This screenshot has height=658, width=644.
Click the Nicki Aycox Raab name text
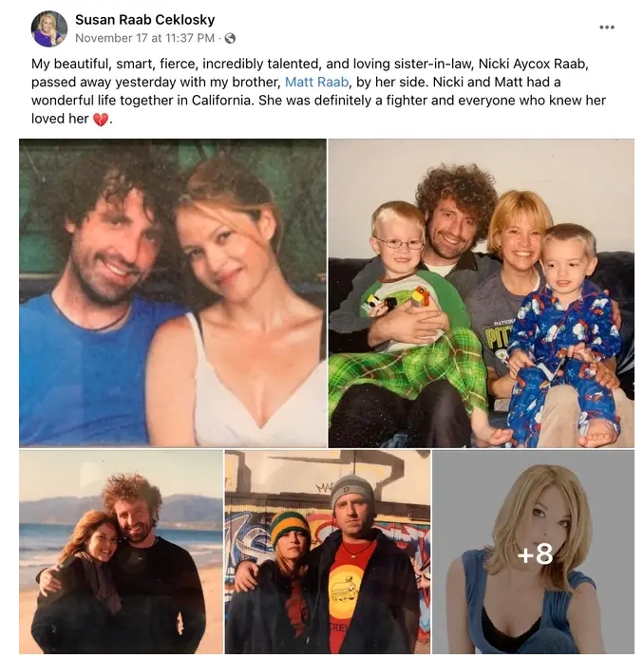coord(533,64)
